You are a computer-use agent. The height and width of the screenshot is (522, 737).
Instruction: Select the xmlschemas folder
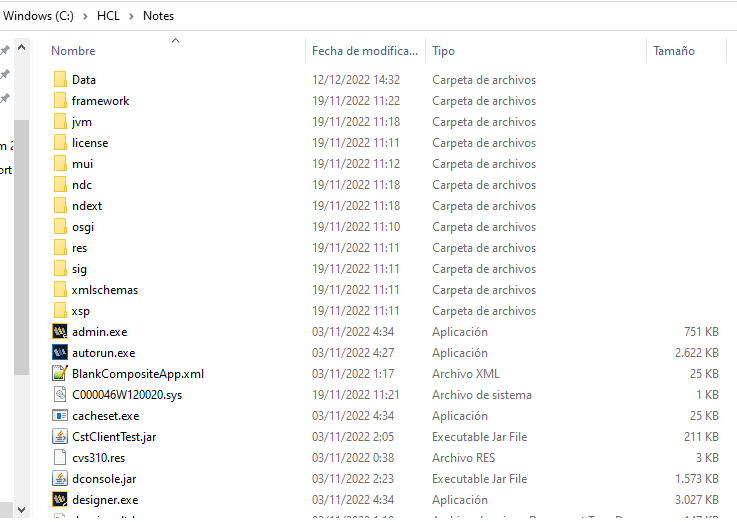104,290
